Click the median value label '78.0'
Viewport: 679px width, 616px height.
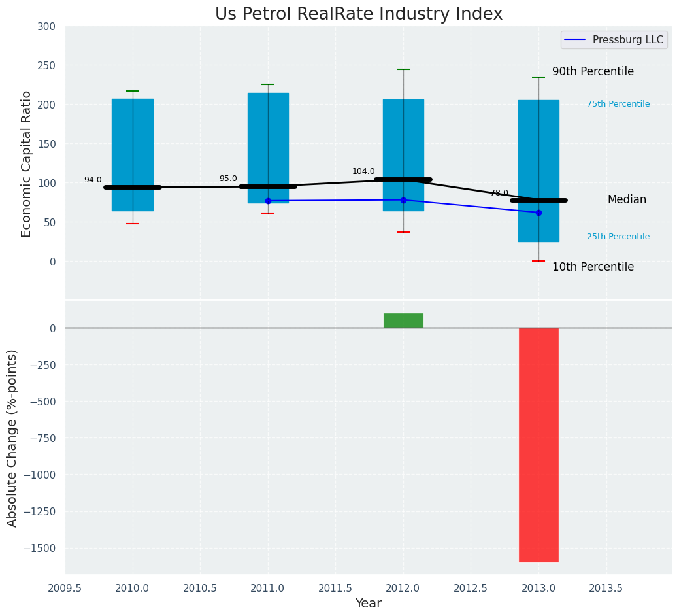point(499,193)
